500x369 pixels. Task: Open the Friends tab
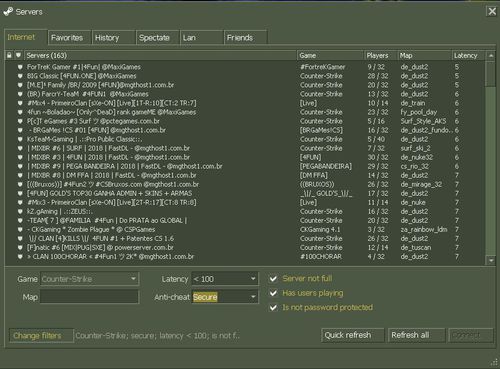245,38
